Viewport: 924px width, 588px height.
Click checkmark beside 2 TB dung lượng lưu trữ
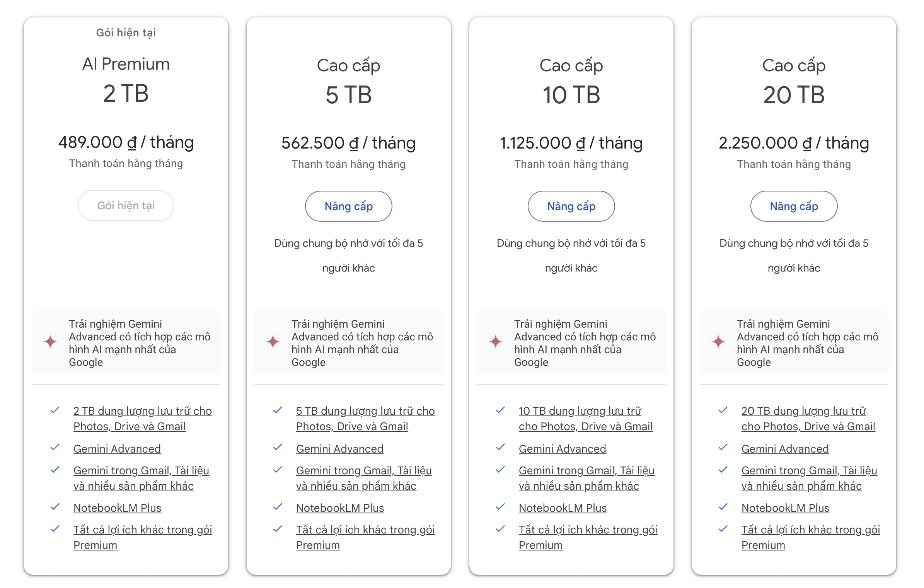(x=55, y=410)
